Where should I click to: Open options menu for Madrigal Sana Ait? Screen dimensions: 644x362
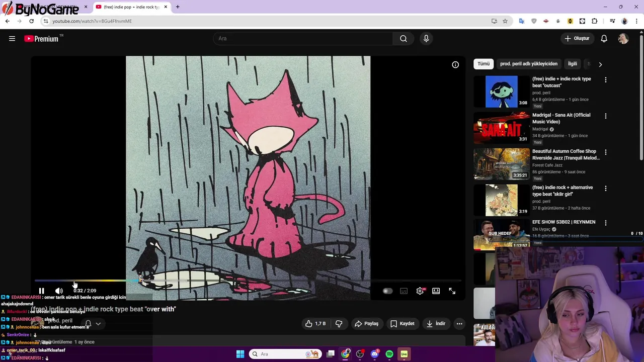pyautogui.click(x=605, y=116)
